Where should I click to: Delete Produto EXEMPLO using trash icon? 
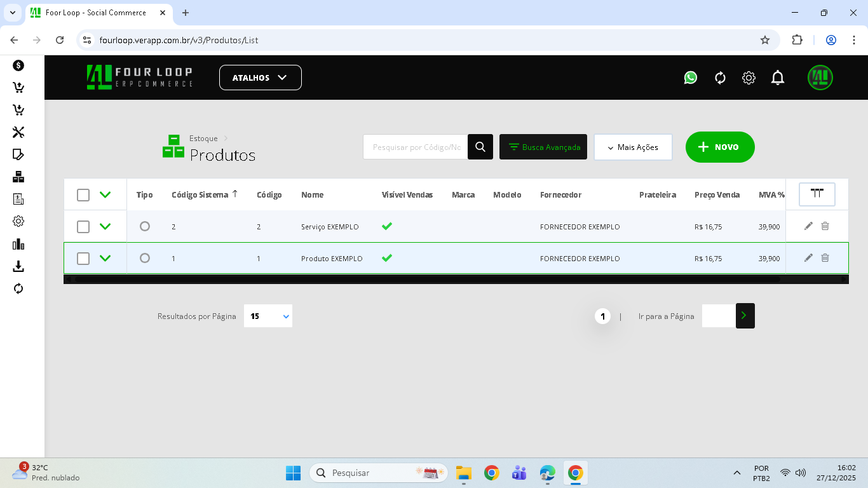[825, 258]
